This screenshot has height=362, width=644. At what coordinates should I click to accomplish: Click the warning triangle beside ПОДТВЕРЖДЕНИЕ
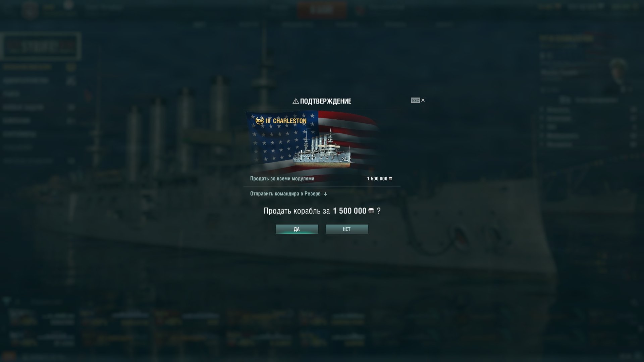click(296, 101)
